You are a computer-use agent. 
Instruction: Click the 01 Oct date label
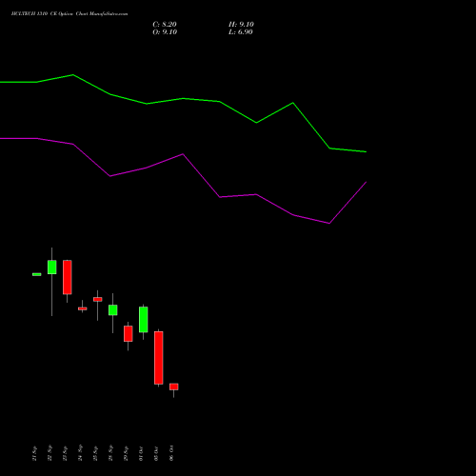click(x=141, y=453)
